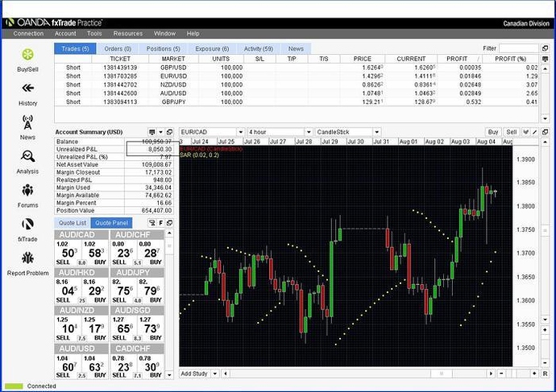Zoom in chart vertically with plus button
This screenshot has height=392, width=556.
point(545,330)
